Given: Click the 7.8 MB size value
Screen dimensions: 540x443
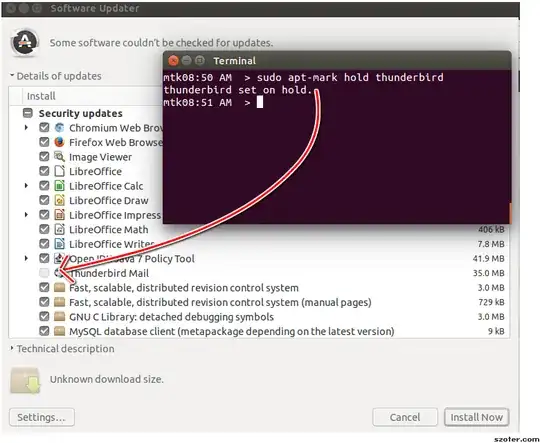Looking at the screenshot, I should [491, 244].
